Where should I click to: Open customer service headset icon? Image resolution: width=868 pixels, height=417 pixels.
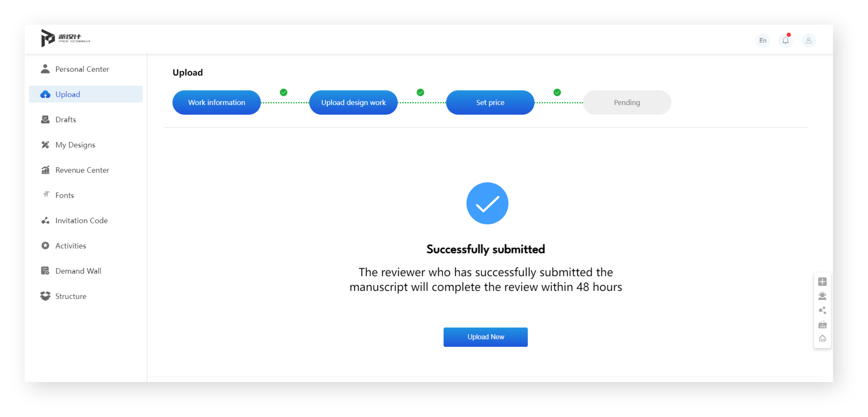tap(822, 296)
